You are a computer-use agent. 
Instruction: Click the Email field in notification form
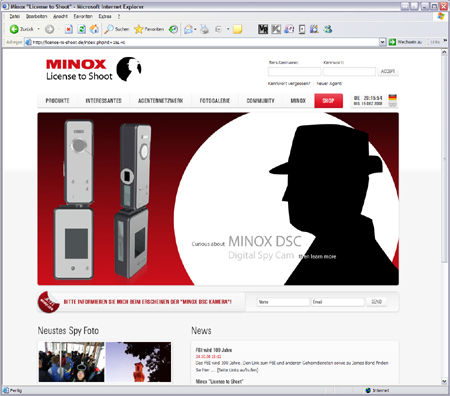click(338, 302)
